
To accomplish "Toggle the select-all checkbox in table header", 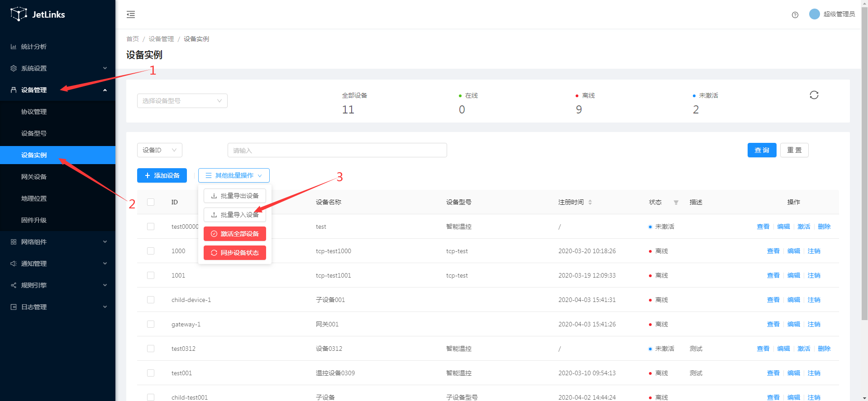I will point(151,202).
